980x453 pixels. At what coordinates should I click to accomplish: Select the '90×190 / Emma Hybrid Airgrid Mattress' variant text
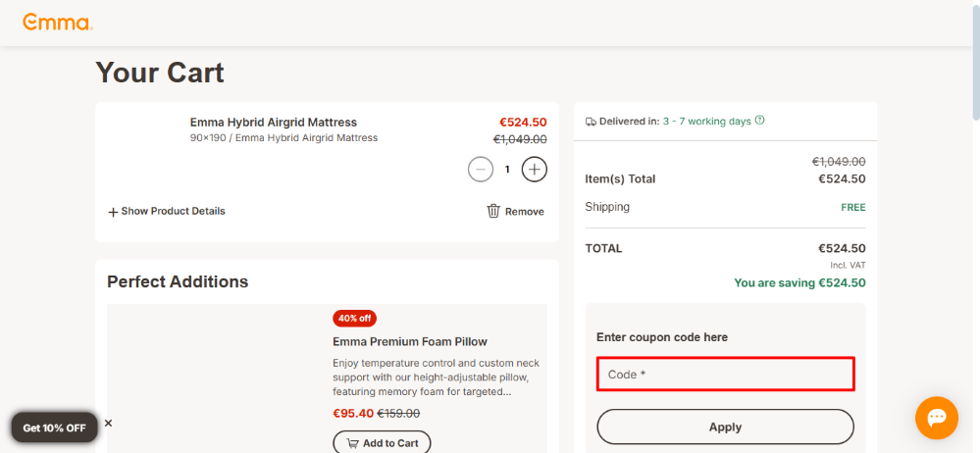[x=284, y=137]
